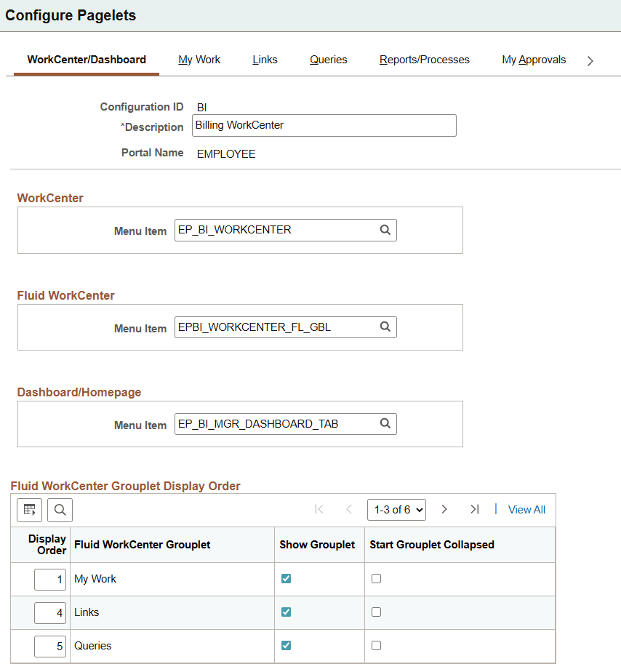Select the My Approvals tab

534,60
